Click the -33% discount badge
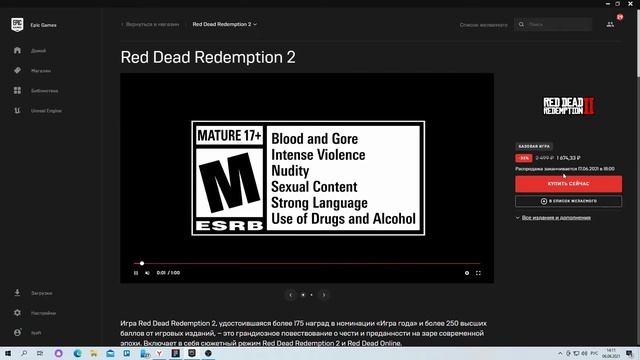 pyautogui.click(x=523, y=158)
